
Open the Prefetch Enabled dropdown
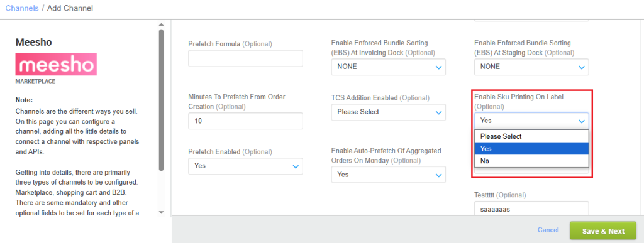point(246,166)
